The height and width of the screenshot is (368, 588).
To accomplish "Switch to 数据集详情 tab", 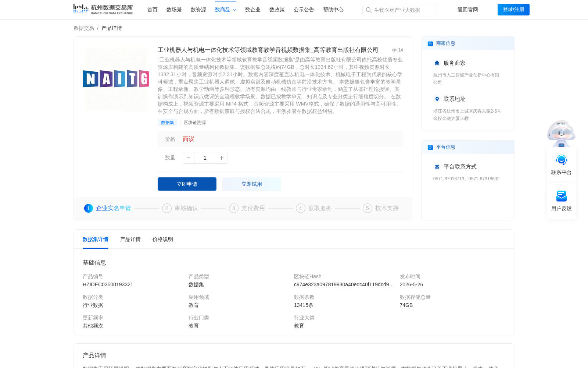I will tap(96, 239).
